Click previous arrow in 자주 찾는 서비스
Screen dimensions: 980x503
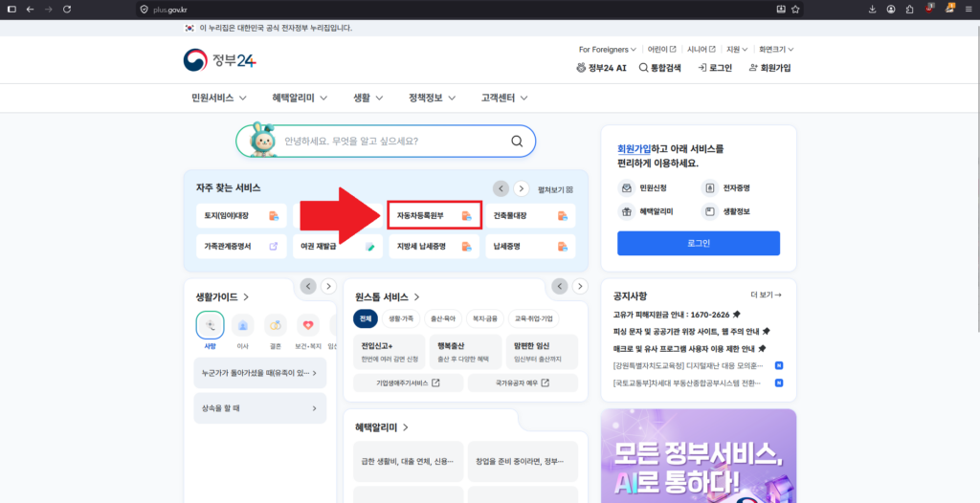tap(501, 188)
